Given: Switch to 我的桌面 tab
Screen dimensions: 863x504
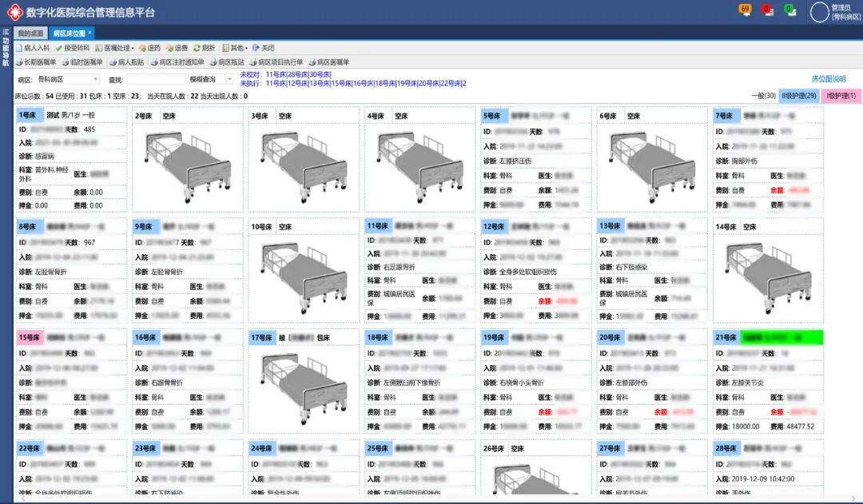Looking at the screenshot, I should (30, 34).
